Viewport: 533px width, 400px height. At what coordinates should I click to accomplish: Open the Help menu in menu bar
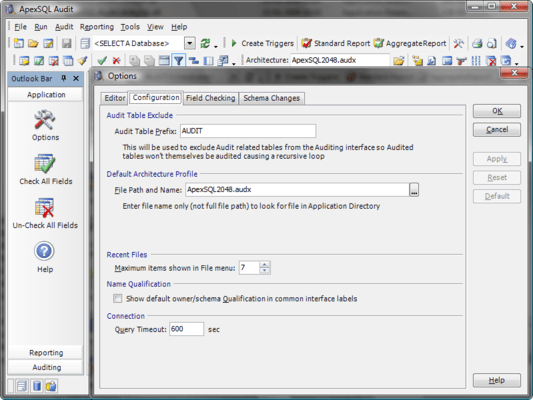[179, 27]
